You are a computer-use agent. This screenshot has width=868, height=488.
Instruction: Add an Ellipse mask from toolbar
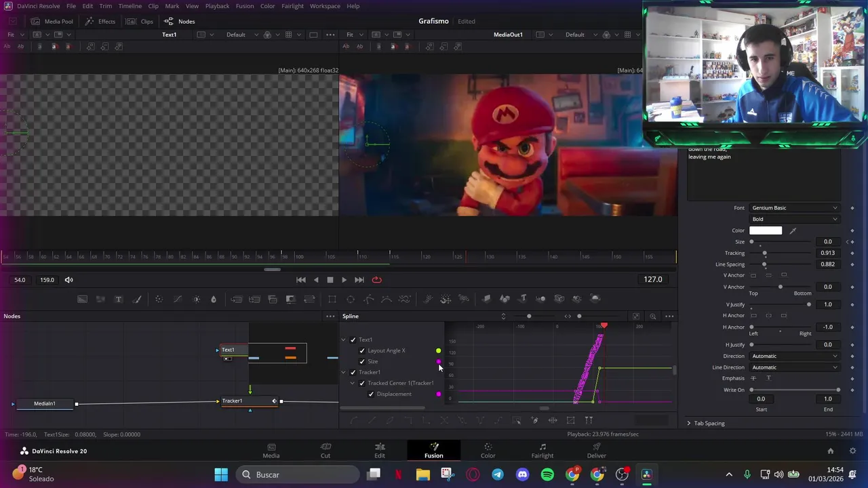pos(351,299)
